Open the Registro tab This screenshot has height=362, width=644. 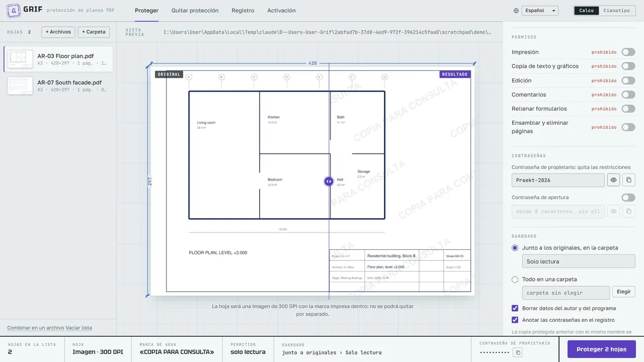pos(243,11)
